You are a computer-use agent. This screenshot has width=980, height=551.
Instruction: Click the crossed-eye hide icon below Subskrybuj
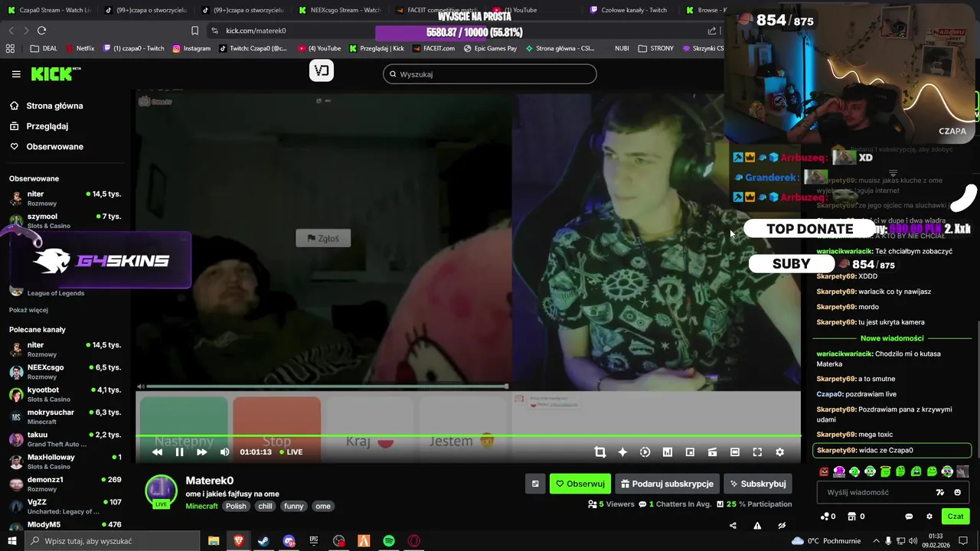coord(782,526)
